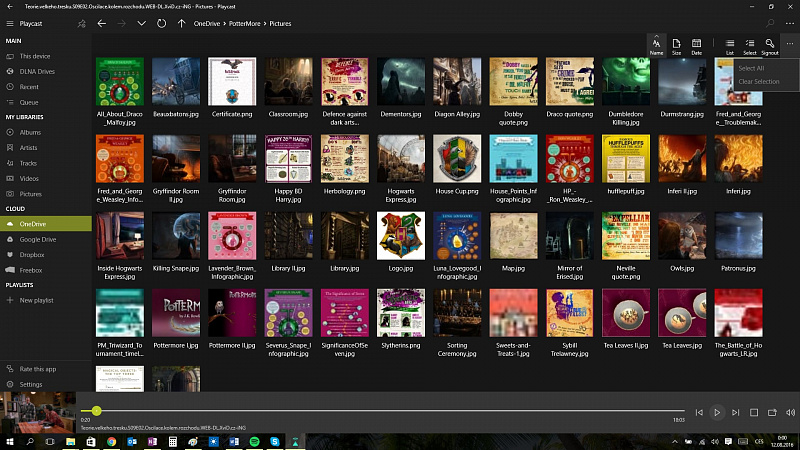Open House Cup.png thumbnail
This screenshot has width=800, height=450.
[x=457, y=159]
